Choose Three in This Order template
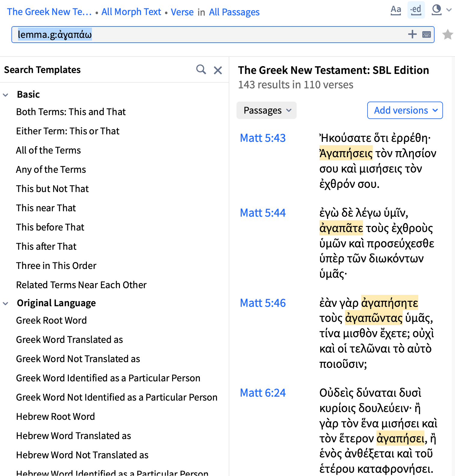 point(56,266)
